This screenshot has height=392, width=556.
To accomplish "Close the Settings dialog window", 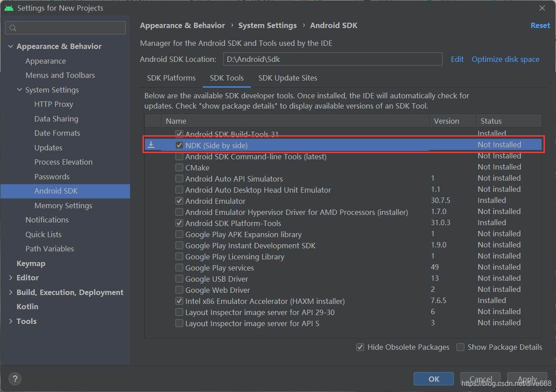I will [x=542, y=8].
